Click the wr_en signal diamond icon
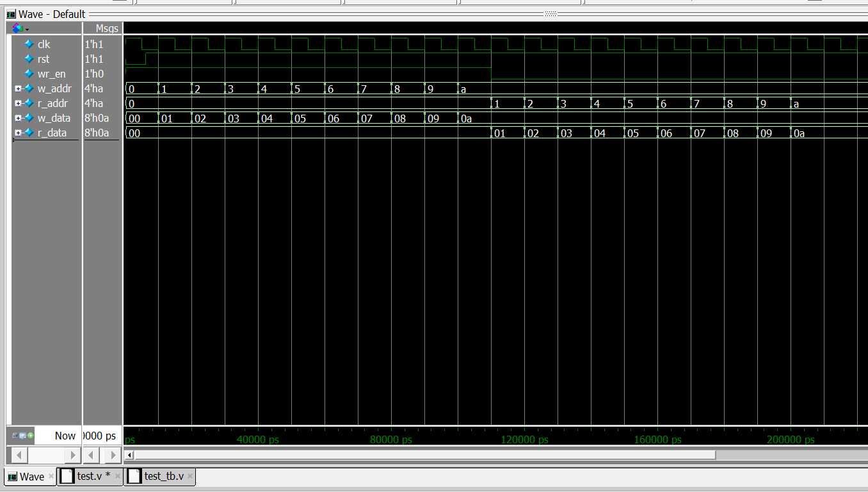 (29, 74)
